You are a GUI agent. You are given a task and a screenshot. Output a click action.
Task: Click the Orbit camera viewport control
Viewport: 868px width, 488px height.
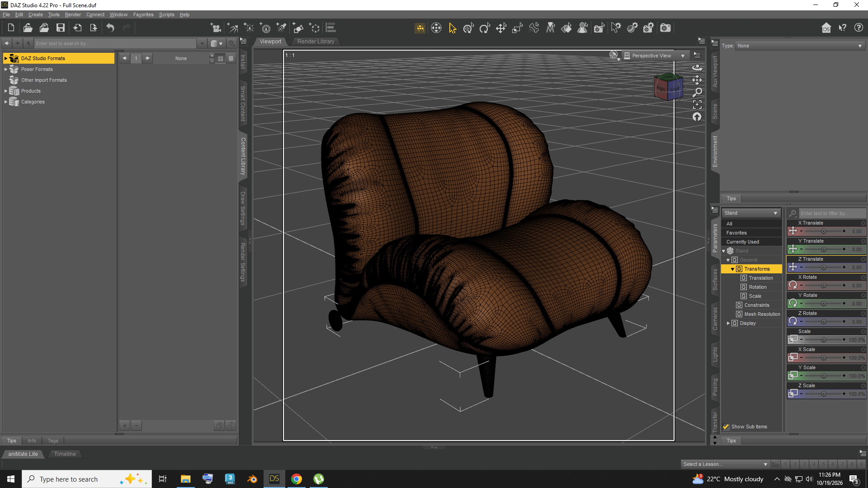(697, 67)
